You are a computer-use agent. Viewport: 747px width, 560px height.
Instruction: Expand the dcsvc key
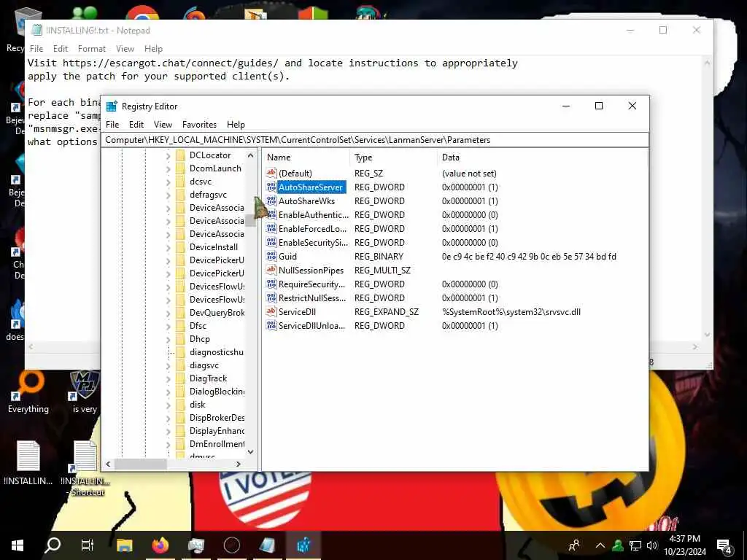tap(169, 182)
